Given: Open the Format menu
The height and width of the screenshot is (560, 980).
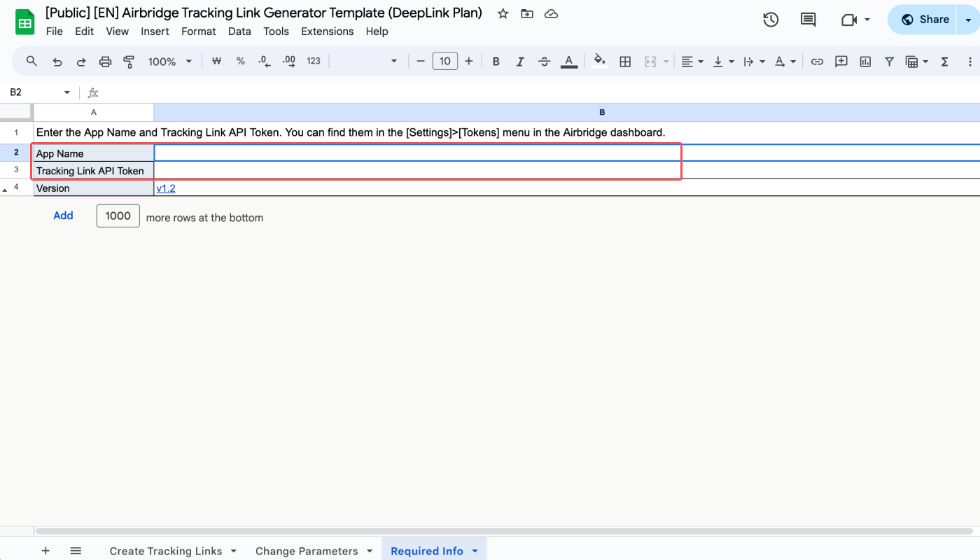Looking at the screenshot, I should click(199, 31).
